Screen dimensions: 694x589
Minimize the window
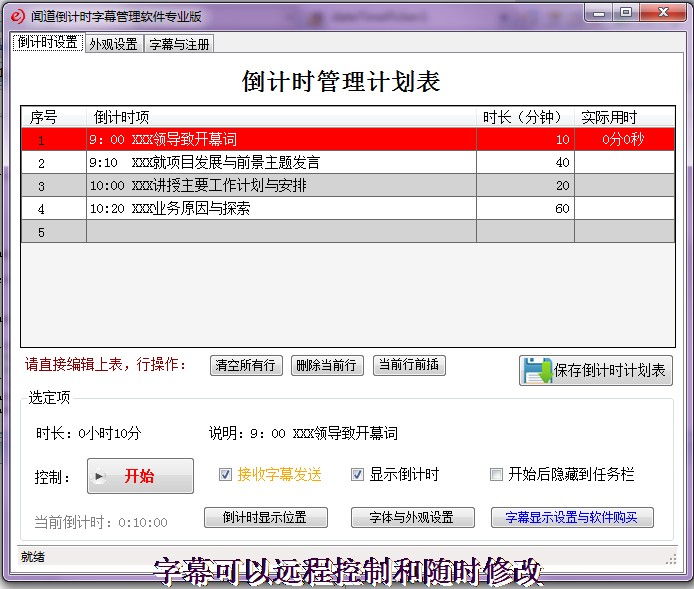click(x=599, y=12)
